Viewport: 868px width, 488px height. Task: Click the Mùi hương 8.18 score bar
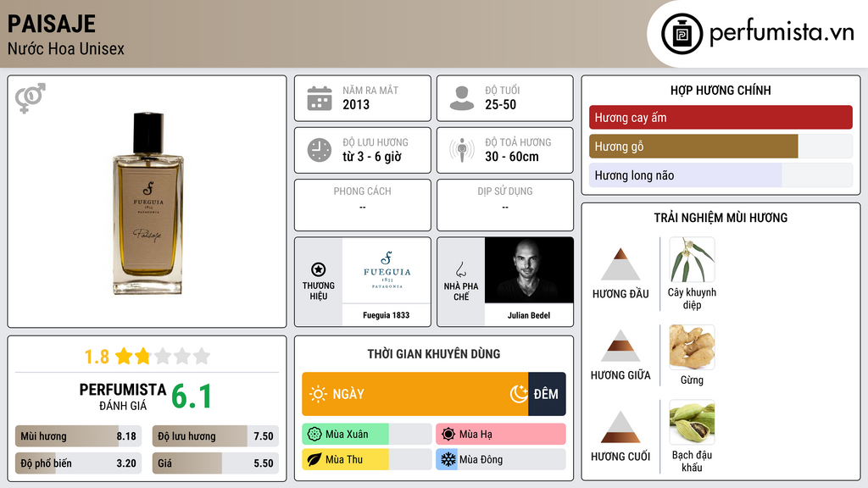coord(78,436)
